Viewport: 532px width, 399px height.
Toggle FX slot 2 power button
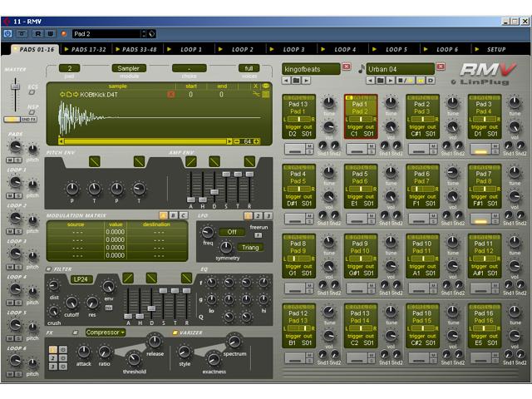point(63,358)
